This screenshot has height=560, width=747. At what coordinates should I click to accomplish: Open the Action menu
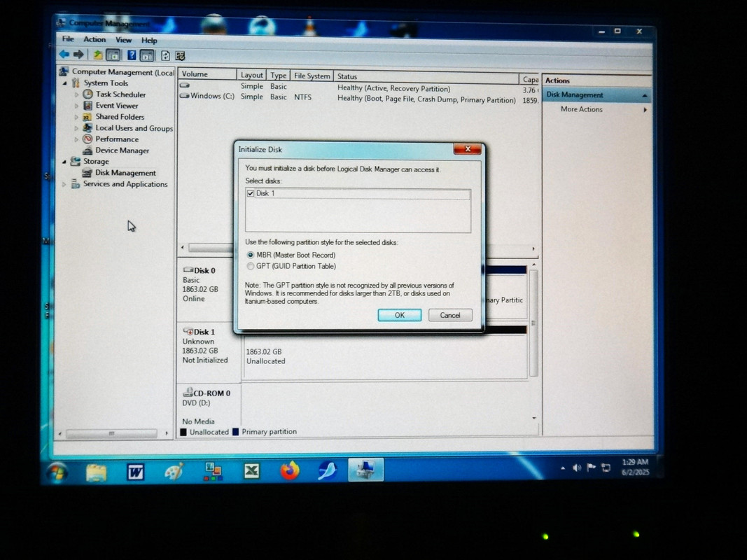95,39
